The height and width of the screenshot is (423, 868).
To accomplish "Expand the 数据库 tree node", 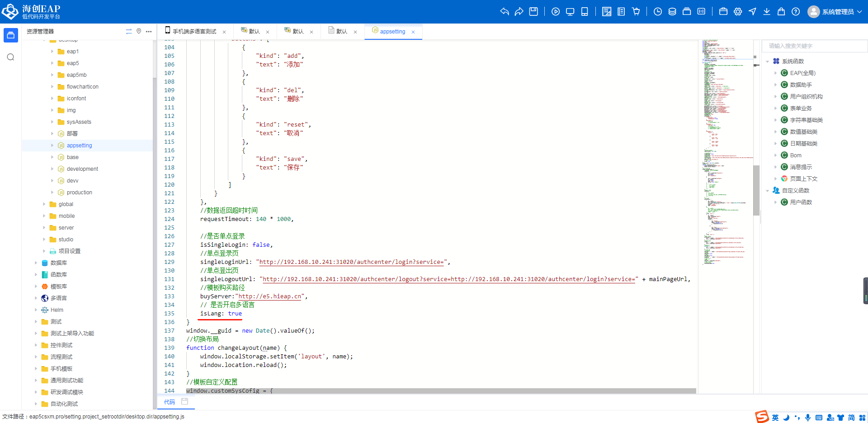I will [36, 263].
